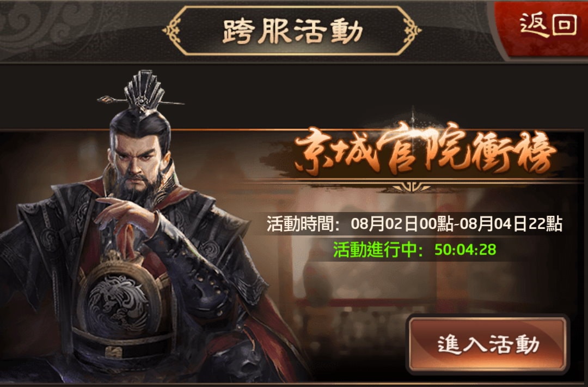This screenshot has height=387, width=588.
Task: Click the 返回 back button
Action: click(548, 25)
